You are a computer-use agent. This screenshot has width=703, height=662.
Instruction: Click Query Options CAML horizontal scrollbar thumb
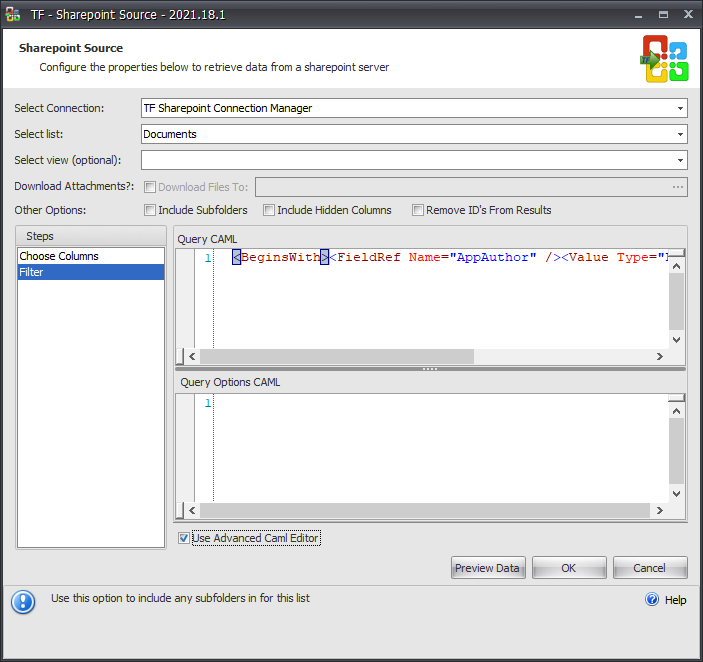[x=425, y=510]
